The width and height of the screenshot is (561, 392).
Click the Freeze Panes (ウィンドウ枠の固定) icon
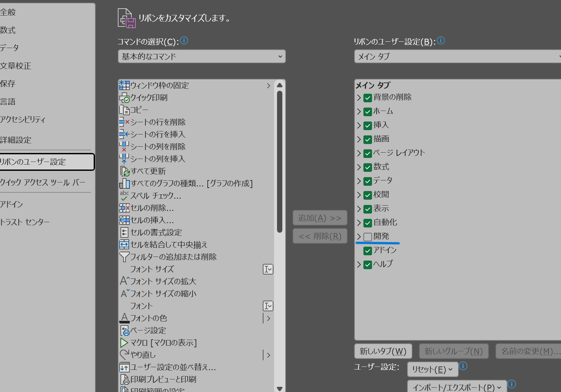pyautogui.click(x=124, y=85)
